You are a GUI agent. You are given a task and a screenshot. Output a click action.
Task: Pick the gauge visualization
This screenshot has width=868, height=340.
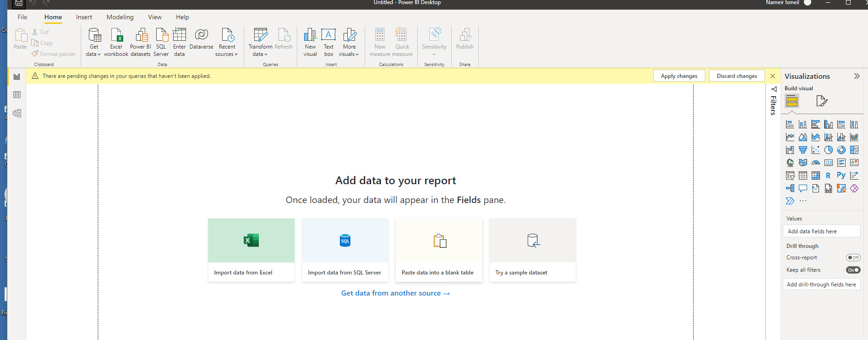[816, 163]
